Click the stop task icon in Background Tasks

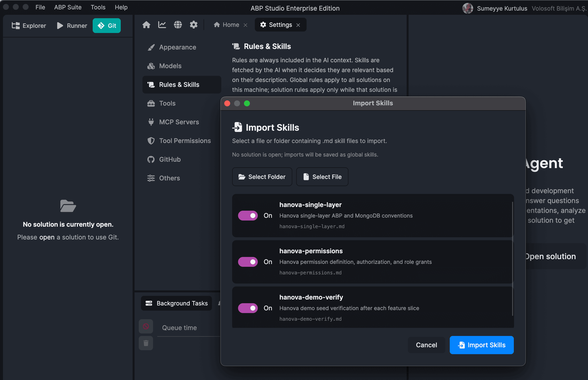pyautogui.click(x=146, y=326)
